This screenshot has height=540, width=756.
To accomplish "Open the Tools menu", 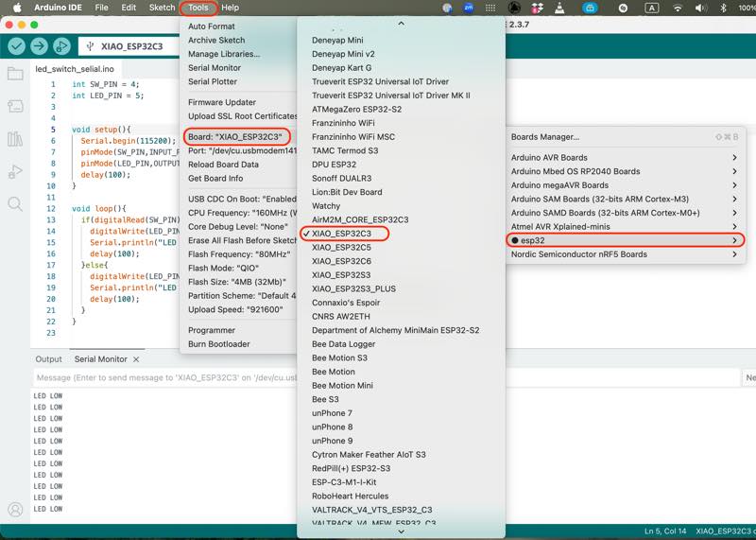I will coord(198,8).
